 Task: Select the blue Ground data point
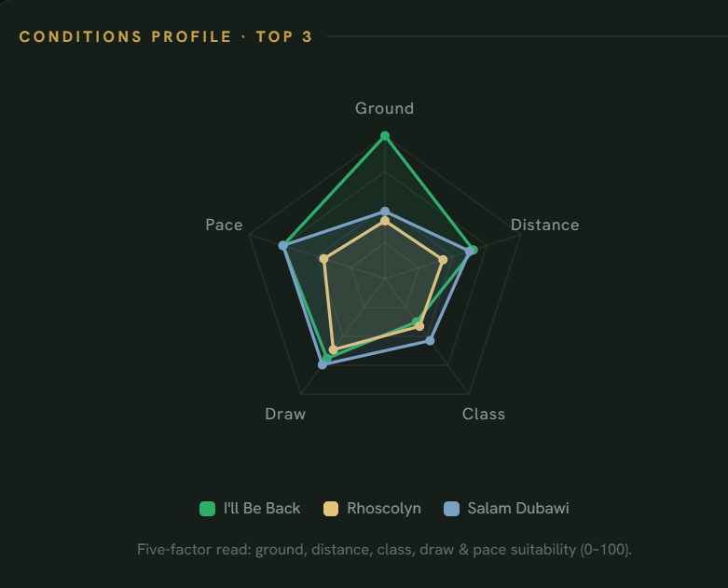(384, 212)
